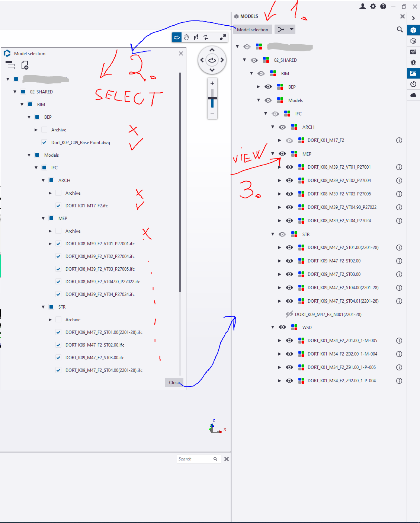Hide the MEP group using its eye icon
Viewport: 420px width, 523px height.
[282, 154]
